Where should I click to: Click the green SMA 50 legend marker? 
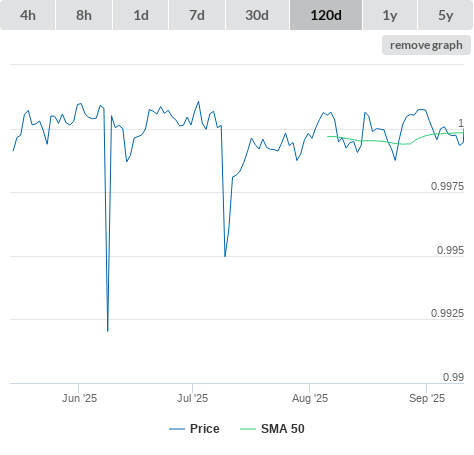click(248, 429)
